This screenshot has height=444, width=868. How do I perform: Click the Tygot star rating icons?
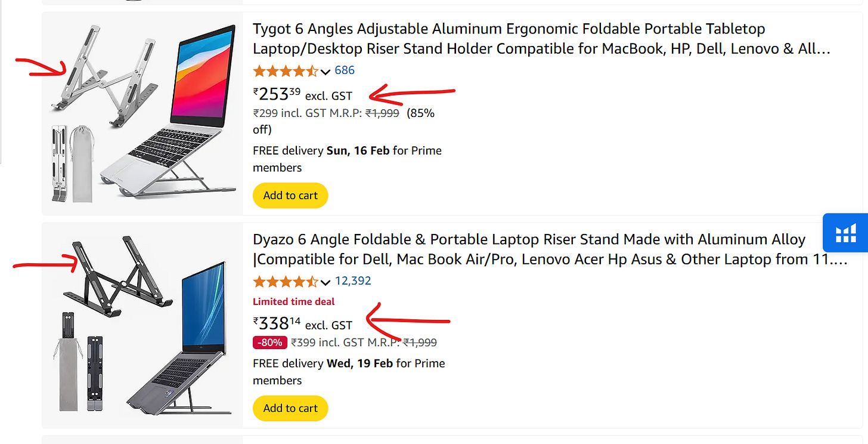286,71
